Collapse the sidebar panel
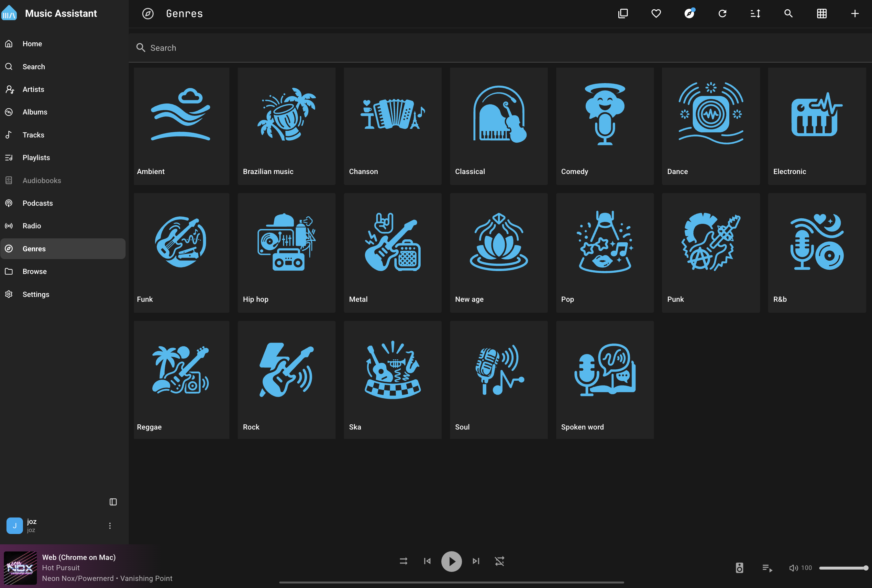Screen dimensions: 872x588 [113, 502]
